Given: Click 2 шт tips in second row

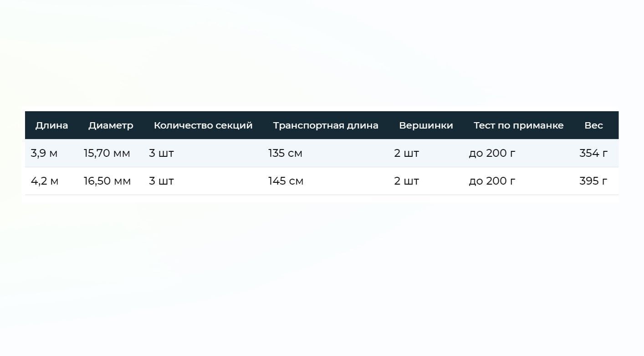Looking at the screenshot, I should (406, 181).
